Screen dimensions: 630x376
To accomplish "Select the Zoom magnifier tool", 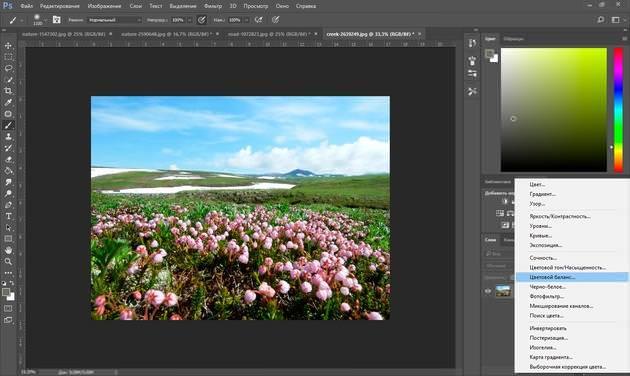I will (8, 262).
